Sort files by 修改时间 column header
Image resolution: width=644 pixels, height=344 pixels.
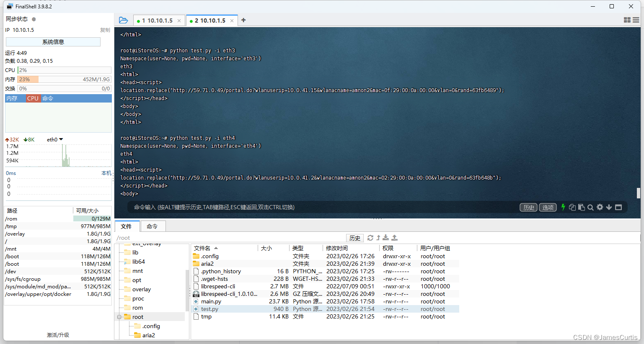pos(352,248)
